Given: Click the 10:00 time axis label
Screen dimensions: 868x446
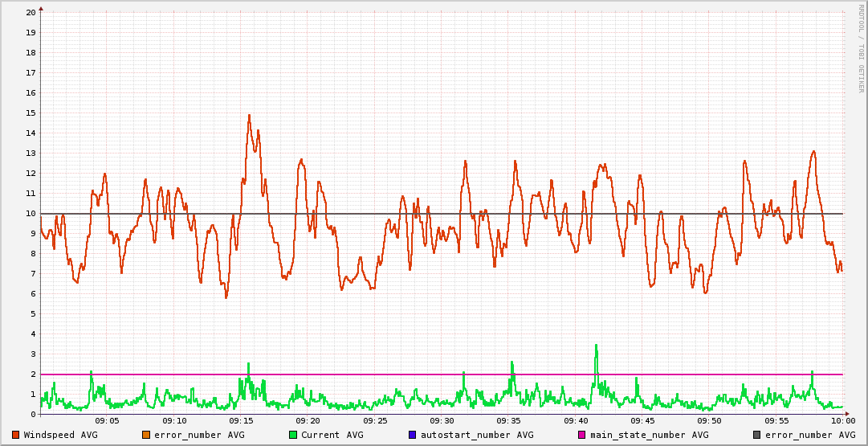Looking at the screenshot, I should (x=842, y=420).
